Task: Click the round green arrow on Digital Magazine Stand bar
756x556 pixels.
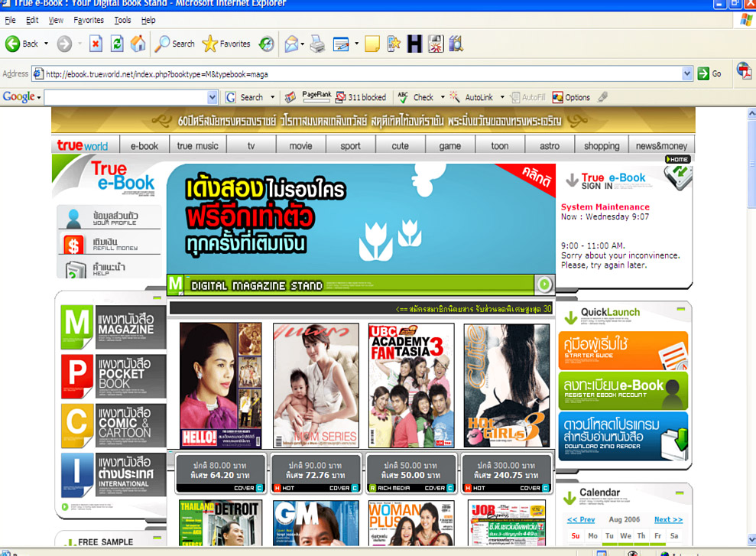Action: pyautogui.click(x=544, y=285)
